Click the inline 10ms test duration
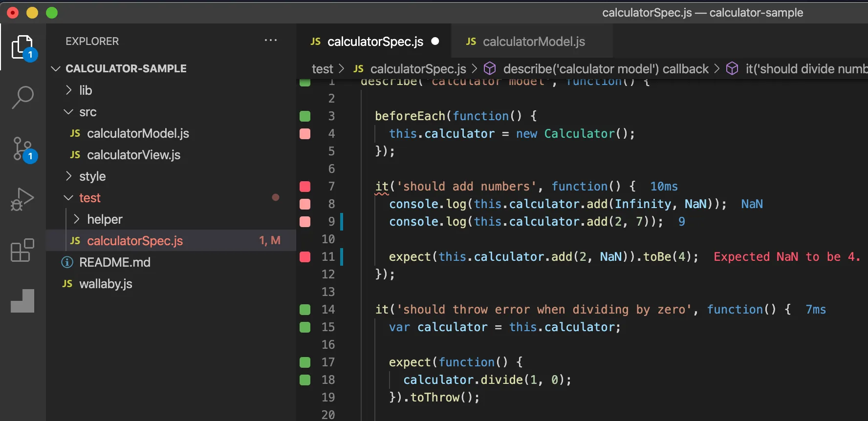 point(664,186)
